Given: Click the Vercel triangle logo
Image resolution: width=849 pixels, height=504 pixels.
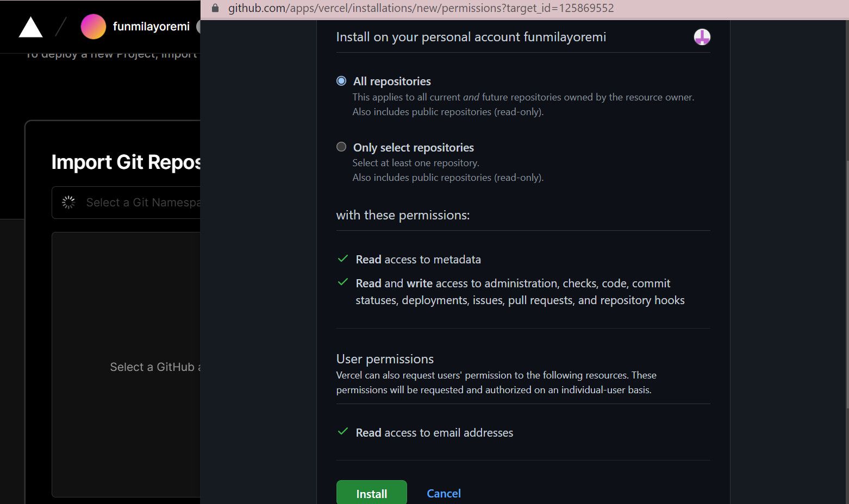Looking at the screenshot, I should (x=30, y=26).
